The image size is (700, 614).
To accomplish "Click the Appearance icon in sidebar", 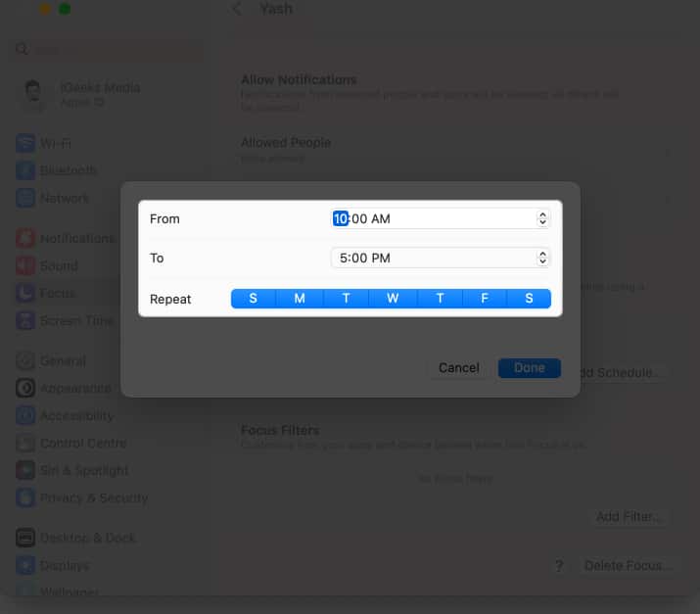I will [x=25, y=388].
